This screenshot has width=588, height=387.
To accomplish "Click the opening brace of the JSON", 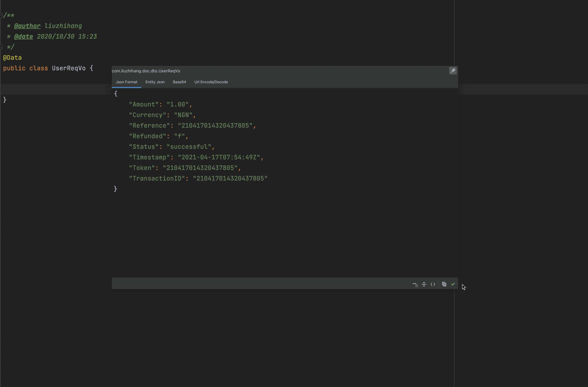I will (x=115, y=94).
